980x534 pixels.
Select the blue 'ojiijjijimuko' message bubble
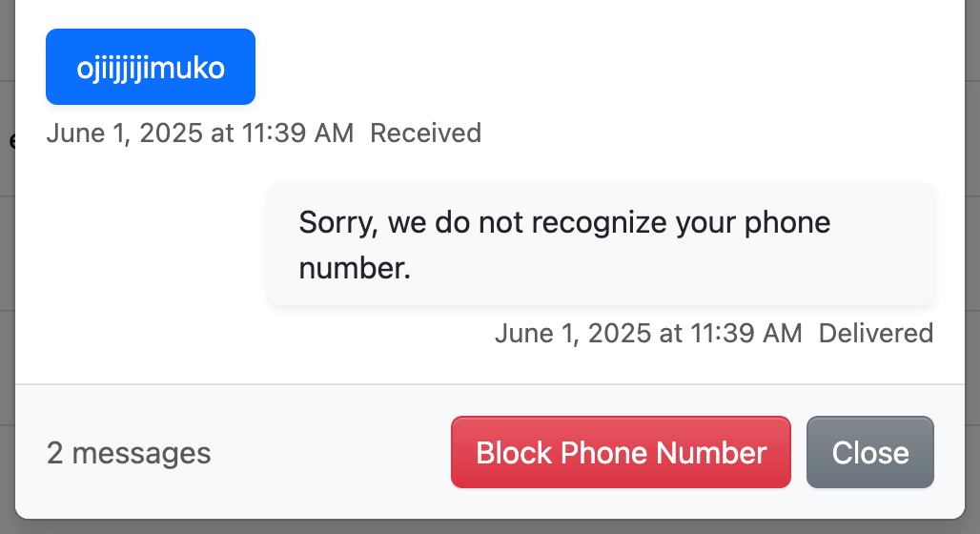pyautogui.click(x=151, y=67)
